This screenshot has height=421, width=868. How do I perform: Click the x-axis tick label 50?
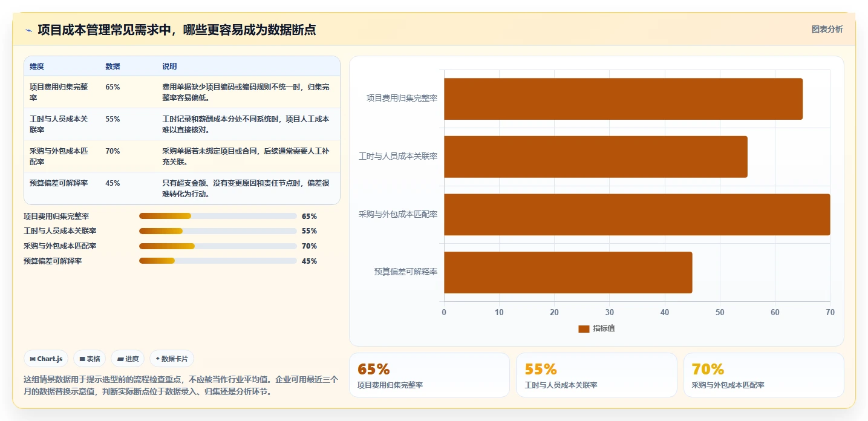click(720, 312)
